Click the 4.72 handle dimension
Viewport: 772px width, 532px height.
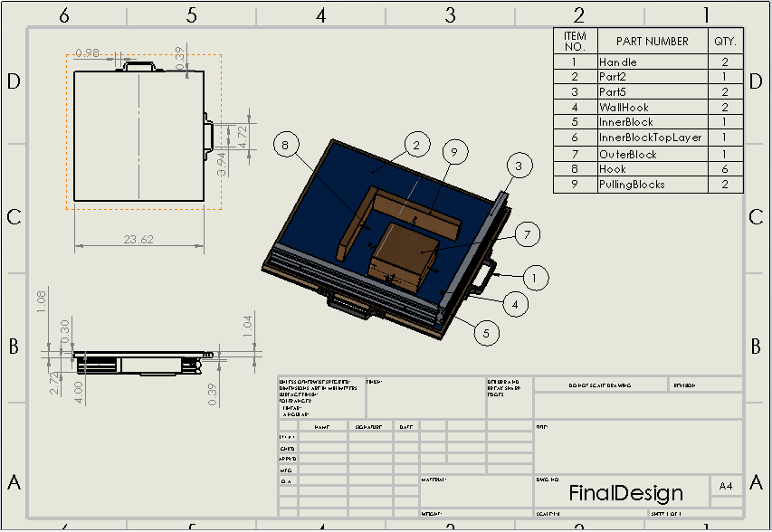coord(243,138)
